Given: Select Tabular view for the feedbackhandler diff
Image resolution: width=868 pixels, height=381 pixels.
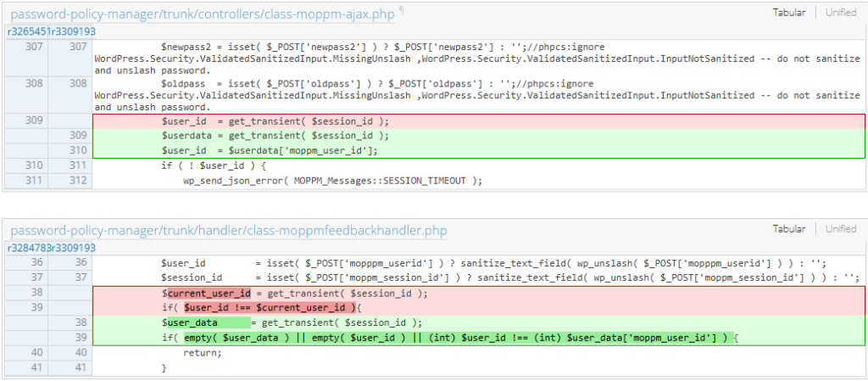Looking at the screenshot, I should pos(790,229).
